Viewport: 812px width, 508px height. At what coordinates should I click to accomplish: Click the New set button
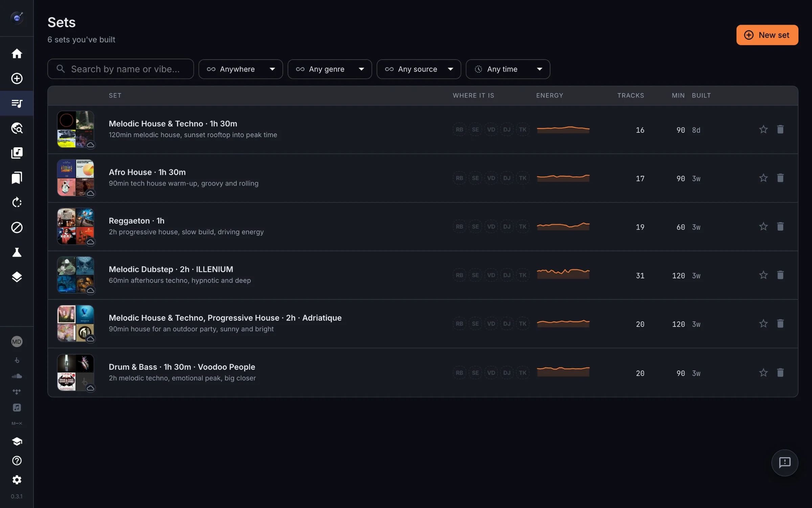click(767, 35)
